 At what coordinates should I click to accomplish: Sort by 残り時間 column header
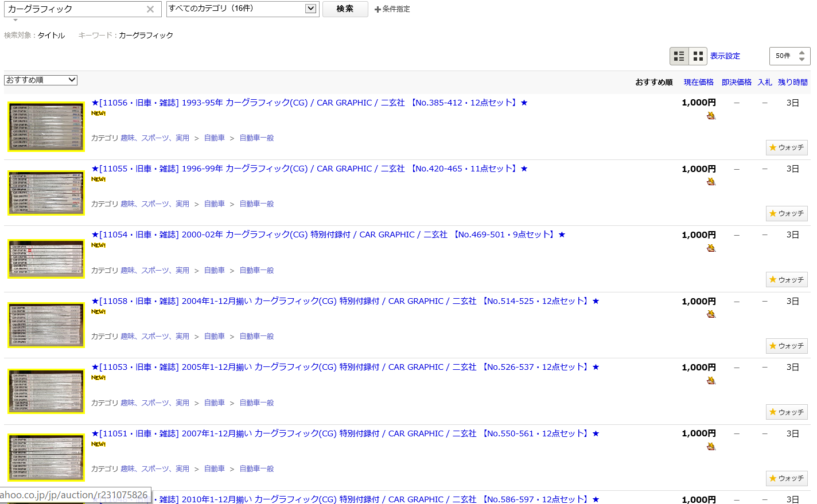point(793,82)
